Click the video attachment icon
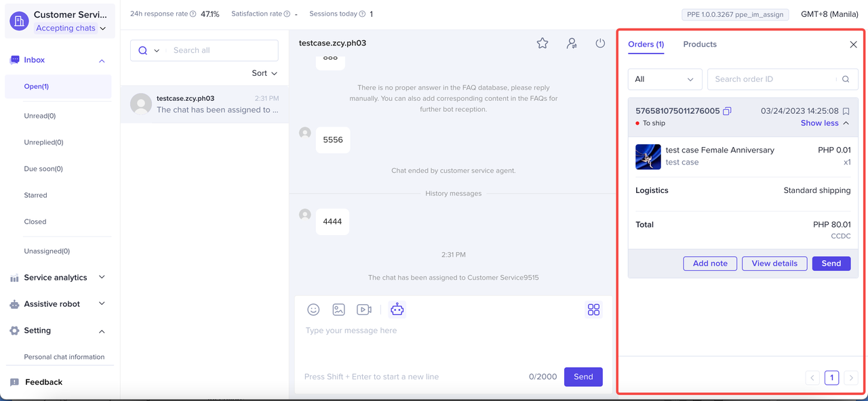 click(x=364, y=310)
